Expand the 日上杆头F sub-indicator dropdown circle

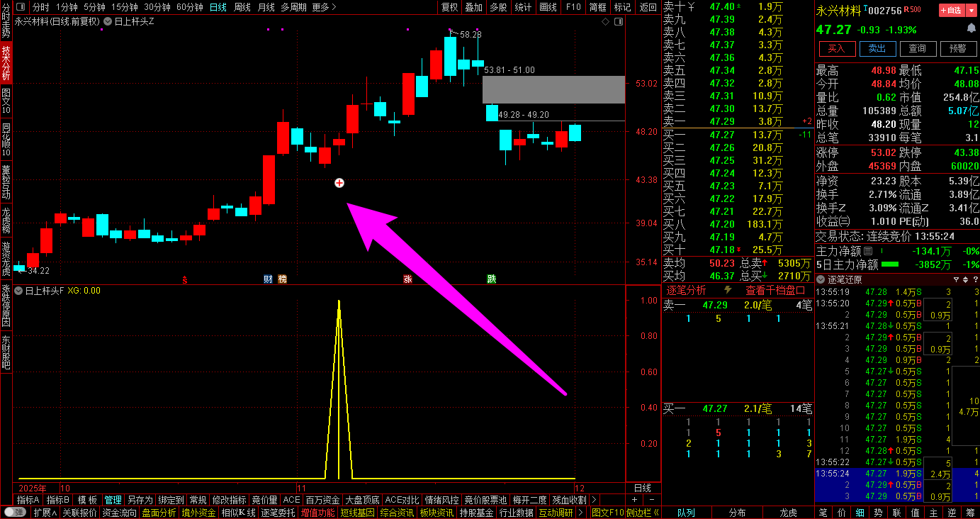tap(18, 291)
